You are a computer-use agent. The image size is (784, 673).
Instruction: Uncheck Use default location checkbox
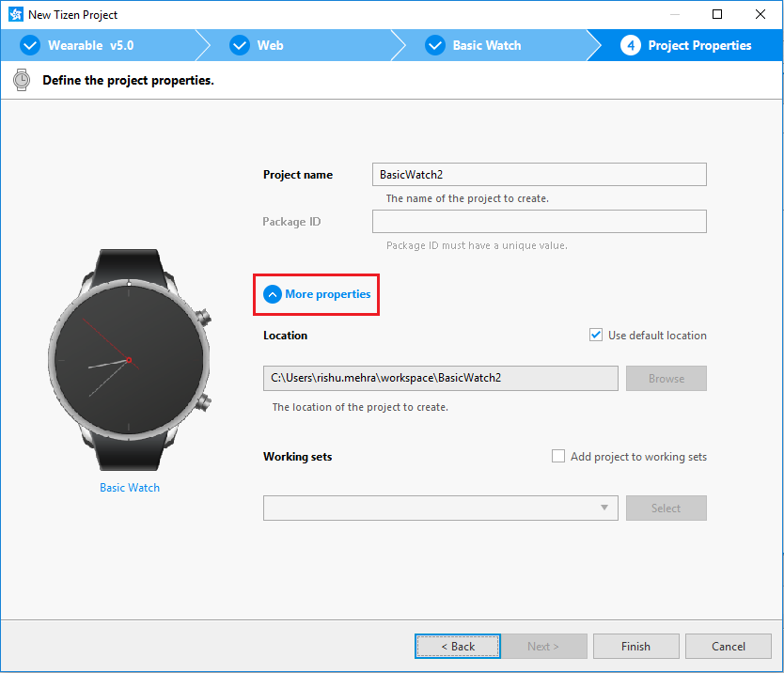[596, 336]
